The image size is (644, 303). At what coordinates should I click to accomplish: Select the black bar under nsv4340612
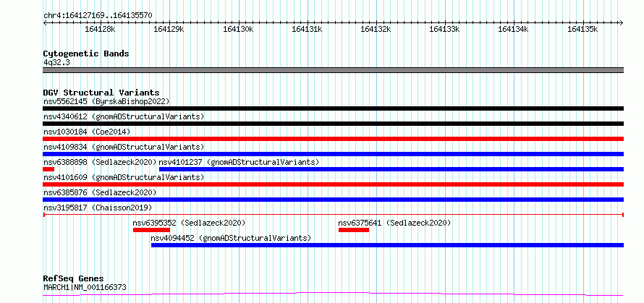point(333,124)
